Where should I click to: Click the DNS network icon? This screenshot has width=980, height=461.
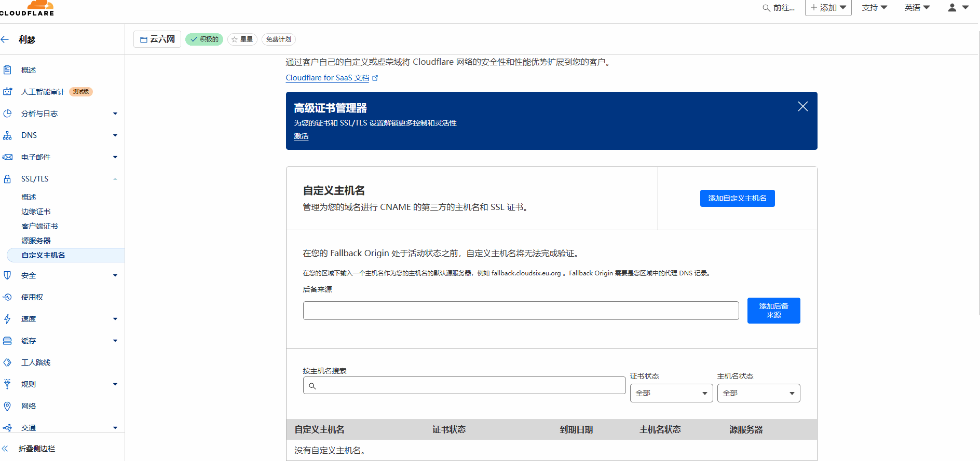click(x=7, y=135)
